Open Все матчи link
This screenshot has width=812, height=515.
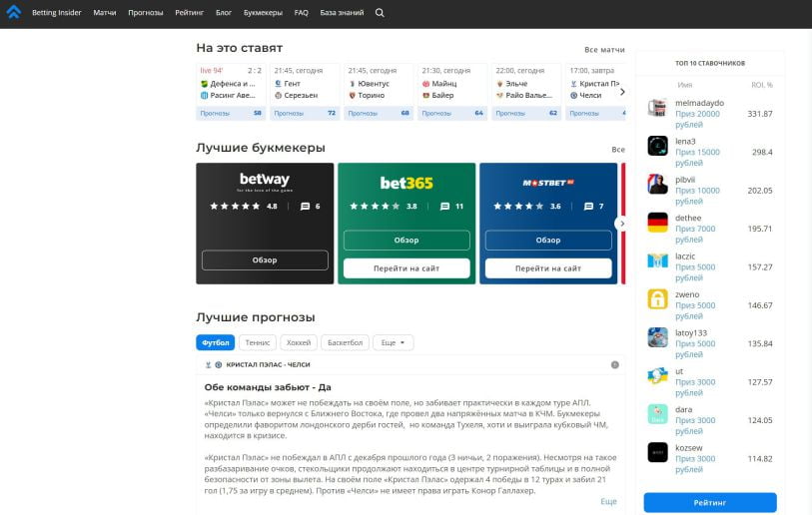604,50
